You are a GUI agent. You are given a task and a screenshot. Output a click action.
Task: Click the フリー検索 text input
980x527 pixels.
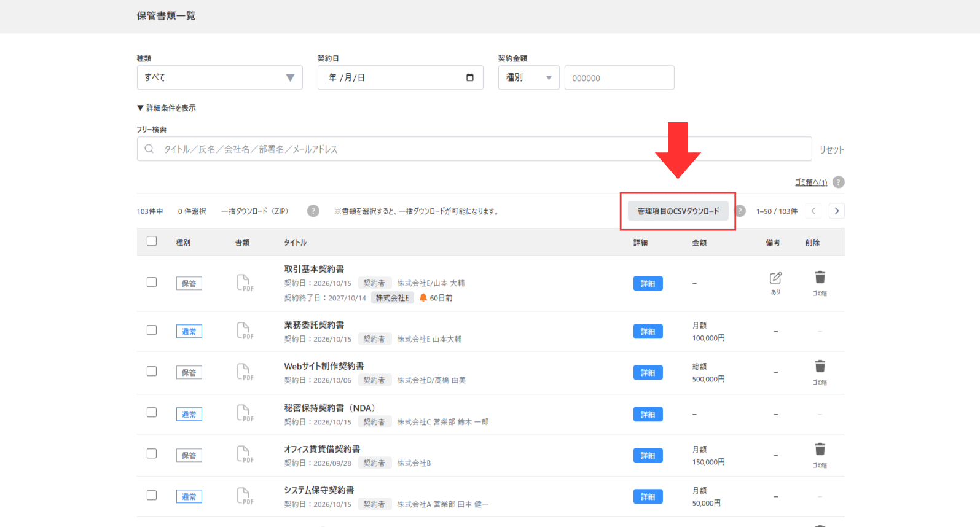(474, 149)
